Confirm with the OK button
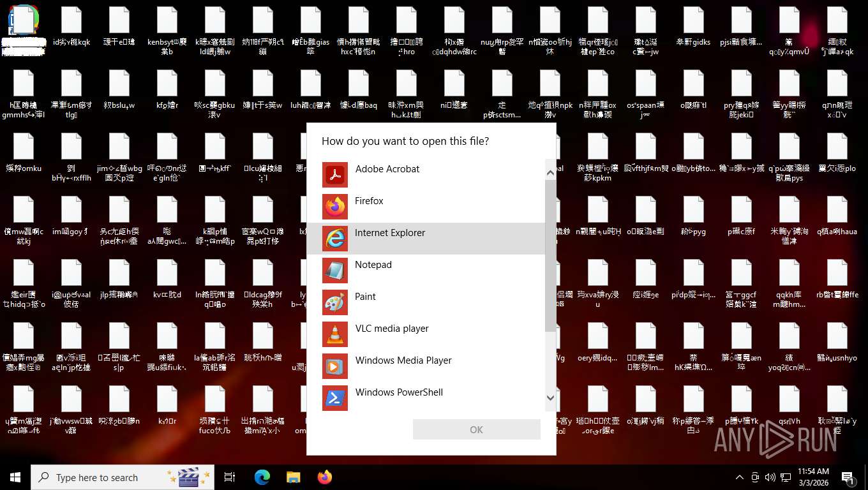 click(477, 429)
